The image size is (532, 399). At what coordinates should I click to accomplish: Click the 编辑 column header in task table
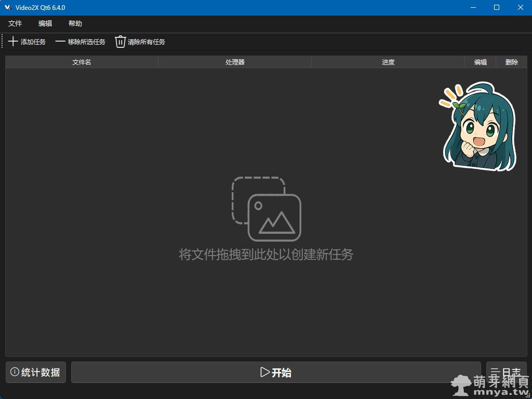pyautogui.click(x=481, y=62)
